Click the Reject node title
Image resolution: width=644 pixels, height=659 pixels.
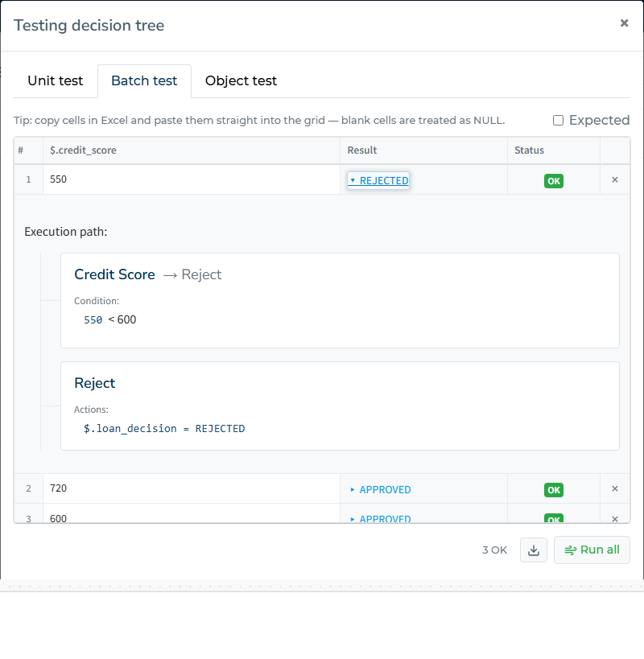pyautogui.click(x=94, y=383)
